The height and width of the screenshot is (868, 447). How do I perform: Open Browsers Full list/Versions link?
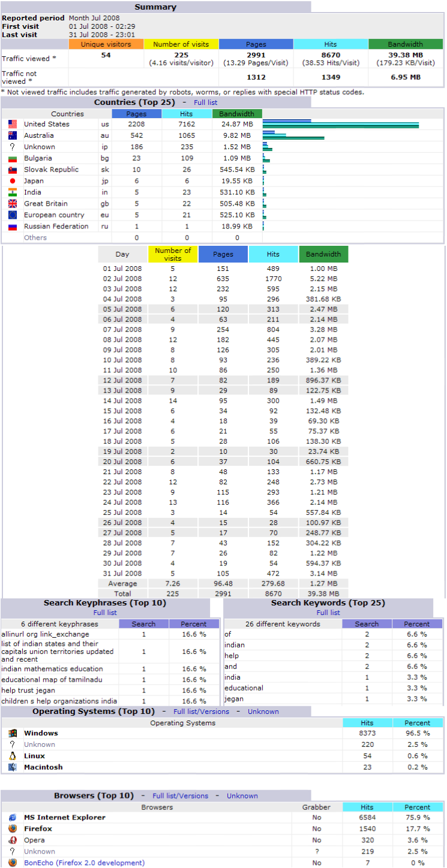180,796
